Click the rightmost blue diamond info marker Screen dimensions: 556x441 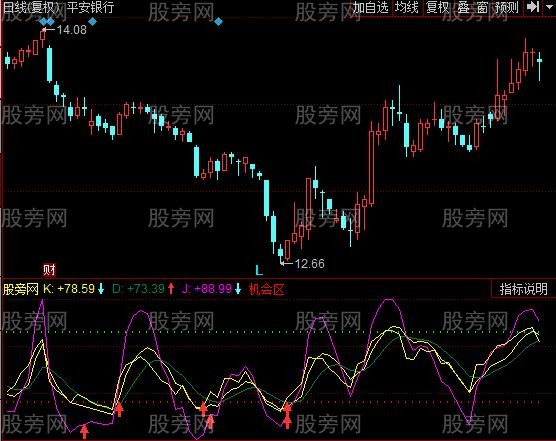coord(218,22)
